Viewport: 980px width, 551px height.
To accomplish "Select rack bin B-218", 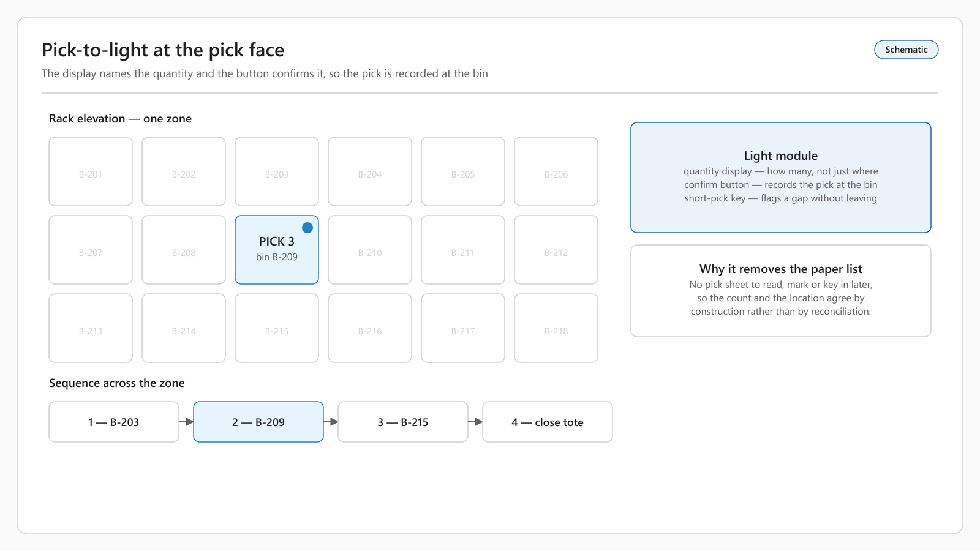I will click(x=556, y=328).
